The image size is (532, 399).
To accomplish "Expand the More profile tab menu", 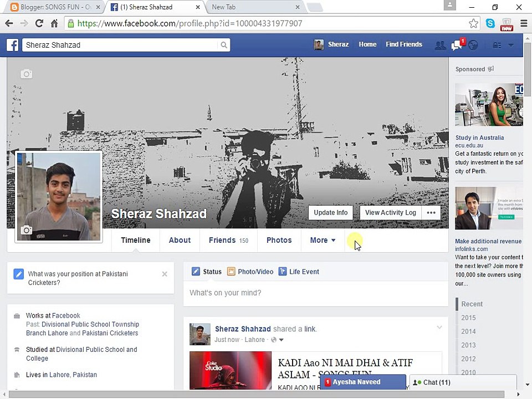I will (x=323, y=240).
